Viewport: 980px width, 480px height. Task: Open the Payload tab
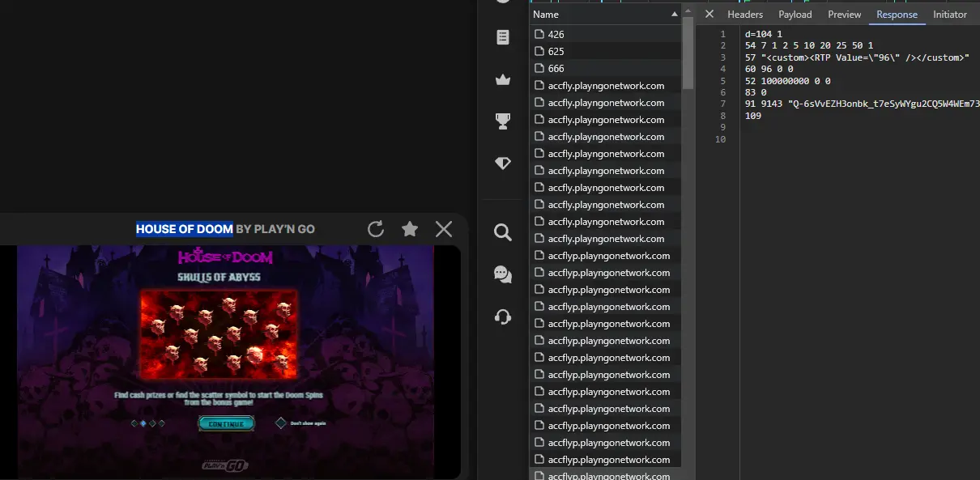point(795,15)
